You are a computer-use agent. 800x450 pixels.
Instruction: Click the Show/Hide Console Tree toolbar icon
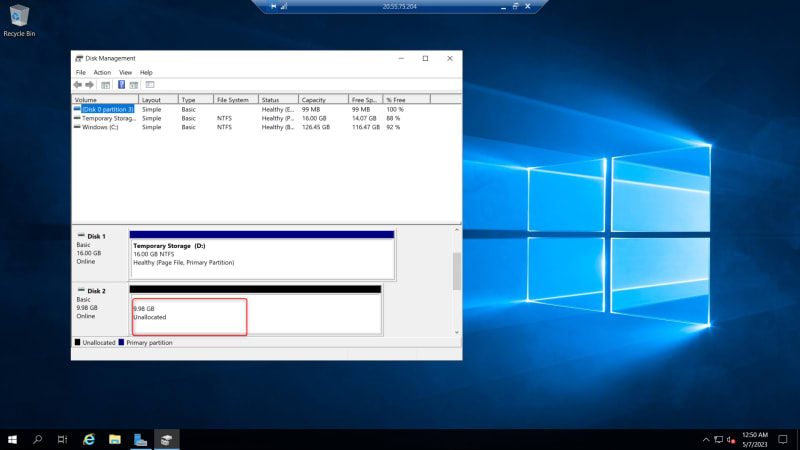pyautogui.click(x=106, y=85)
